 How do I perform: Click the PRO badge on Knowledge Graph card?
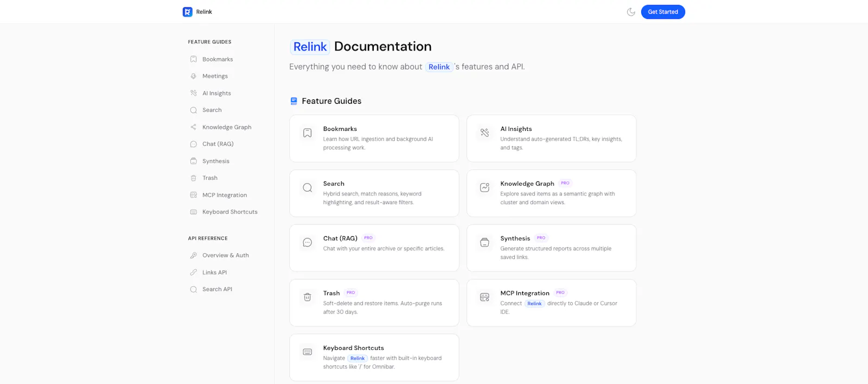point(565,183)
